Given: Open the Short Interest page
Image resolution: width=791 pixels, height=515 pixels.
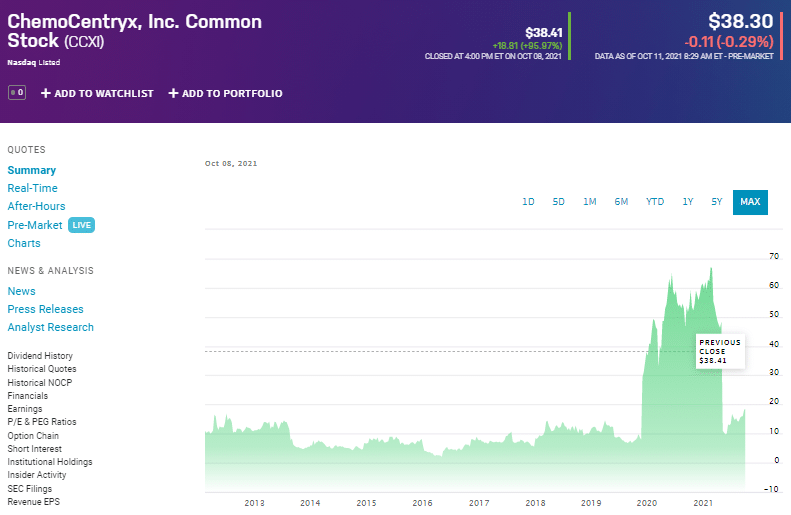Looking at the screenshot, I should click(x=34, y=448).
